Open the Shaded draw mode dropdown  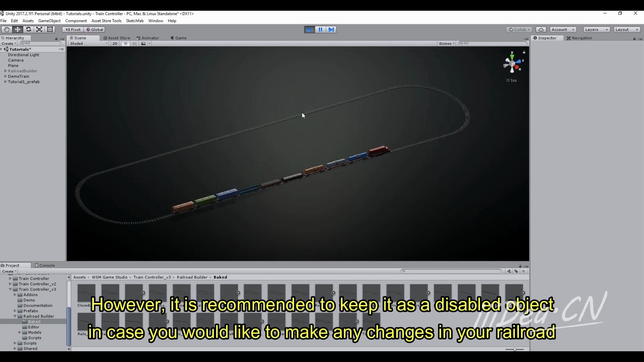[88, 44]
